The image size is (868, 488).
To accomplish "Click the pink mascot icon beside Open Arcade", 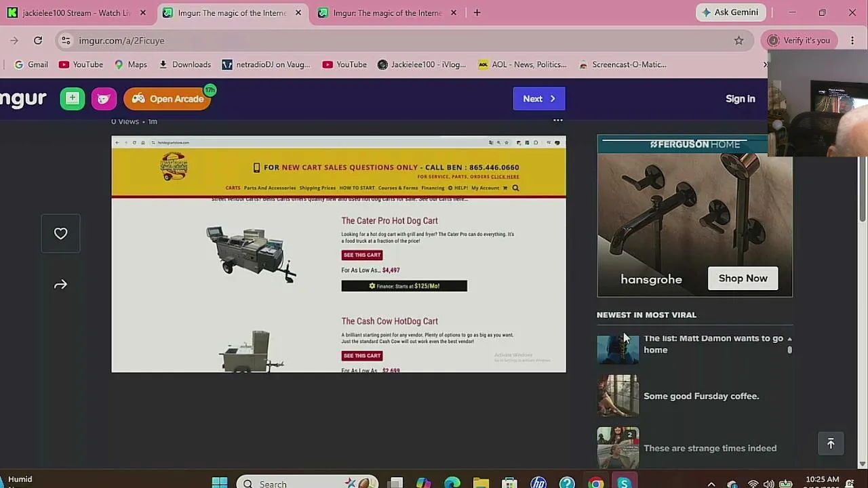I will click(104, 99).
